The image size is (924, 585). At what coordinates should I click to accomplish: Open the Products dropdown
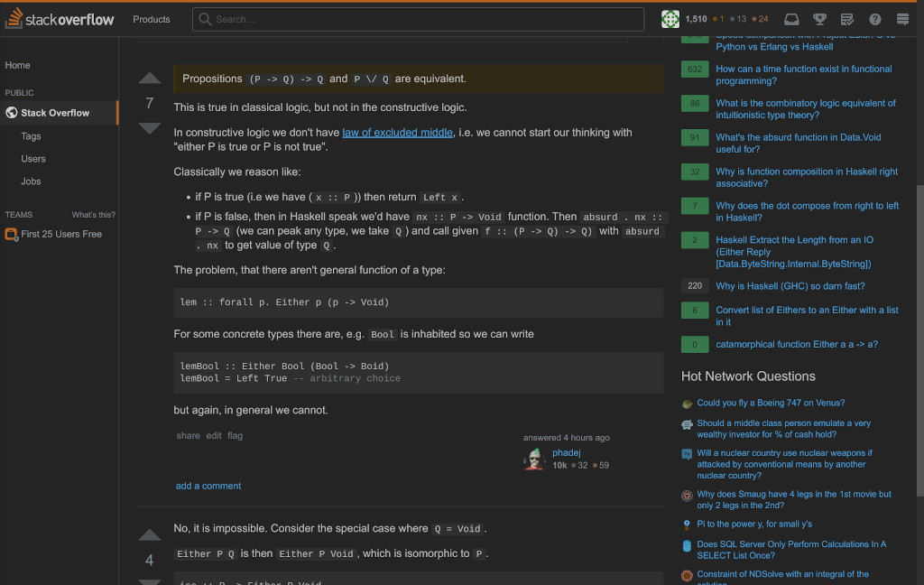coord(151,18)
